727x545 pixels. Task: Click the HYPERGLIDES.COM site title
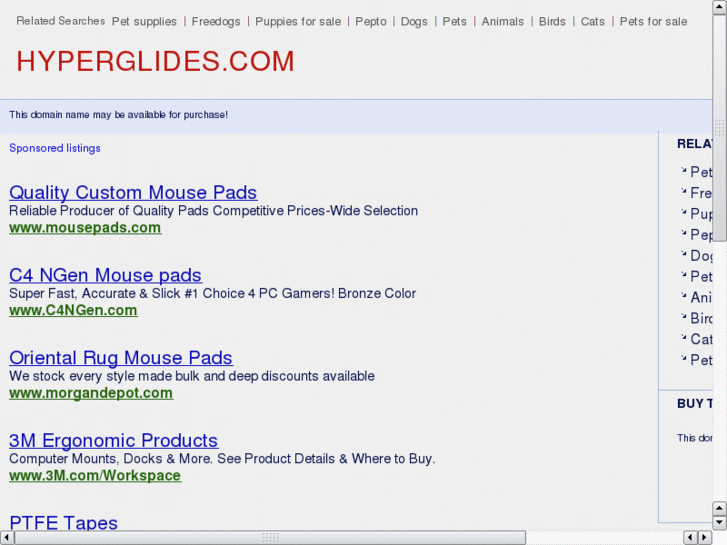[155, 61]
